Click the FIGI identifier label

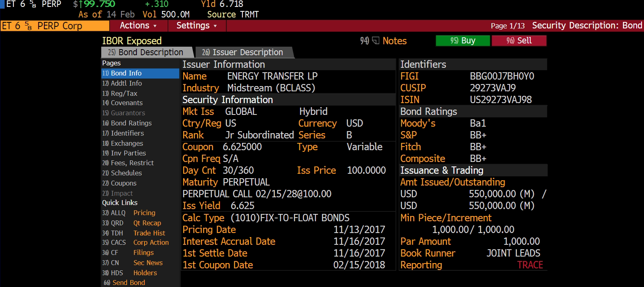pyautogui.click(x=409, y=76)
